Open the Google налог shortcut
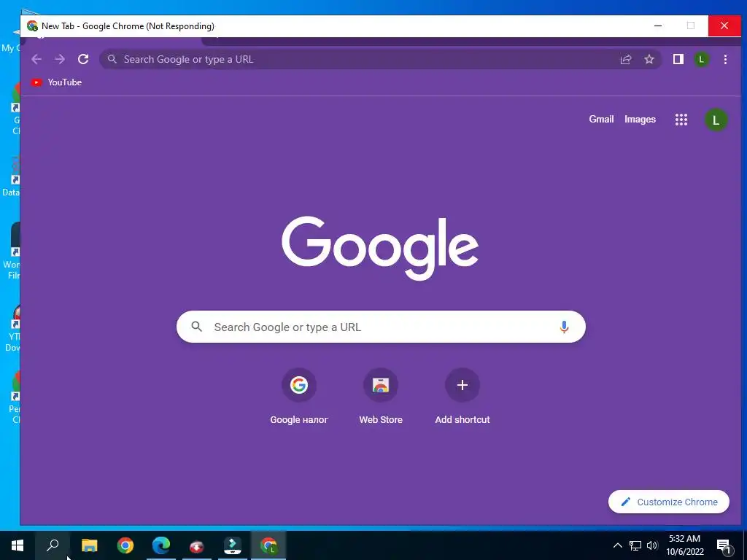The height and width of the screenshot is (560, 747). coord(298,397)
